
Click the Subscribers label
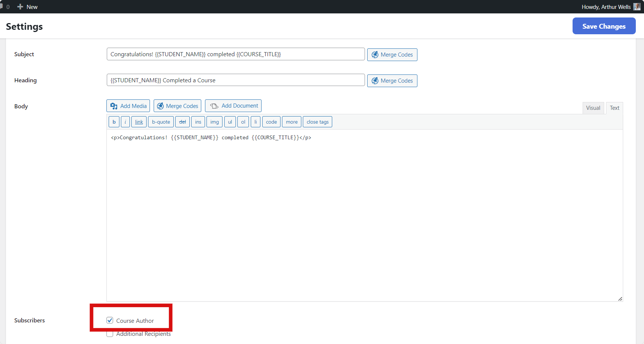(x=29, y=320)
